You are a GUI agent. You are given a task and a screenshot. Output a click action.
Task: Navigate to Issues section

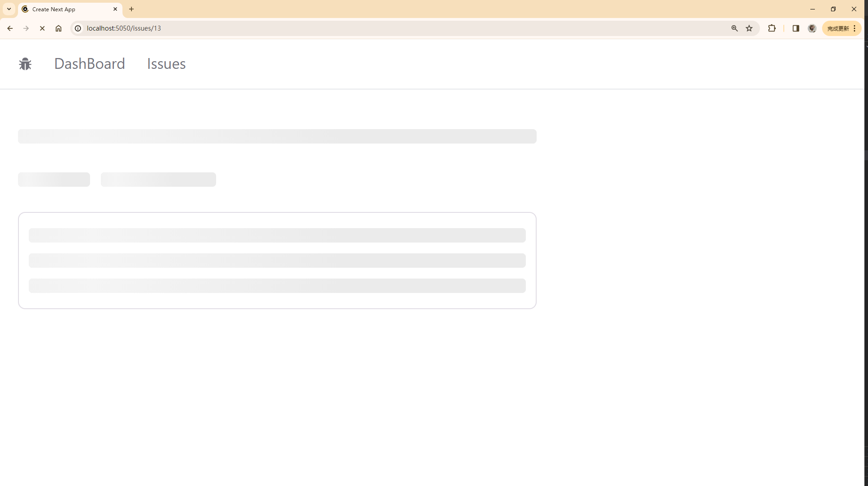click(x=166, y=64)
